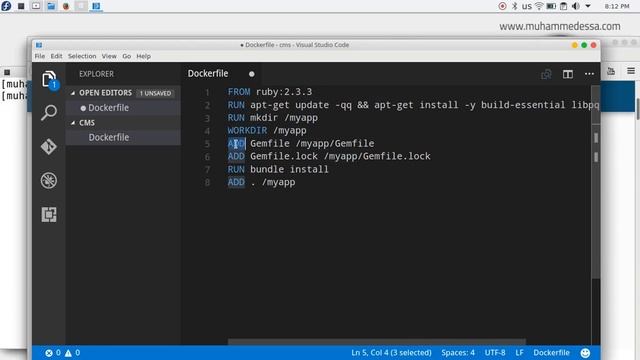Open the Selection menu
Image resolution: width=640 pixels, height=360 pixels.
(82, 56)
